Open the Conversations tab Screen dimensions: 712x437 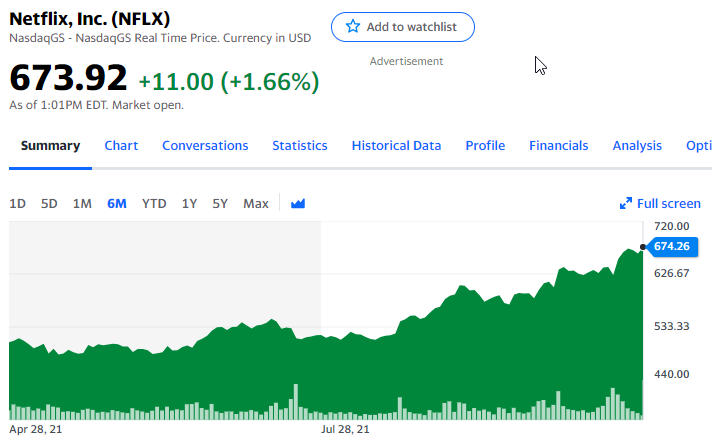pyautogui.click(x=205, y=145)
